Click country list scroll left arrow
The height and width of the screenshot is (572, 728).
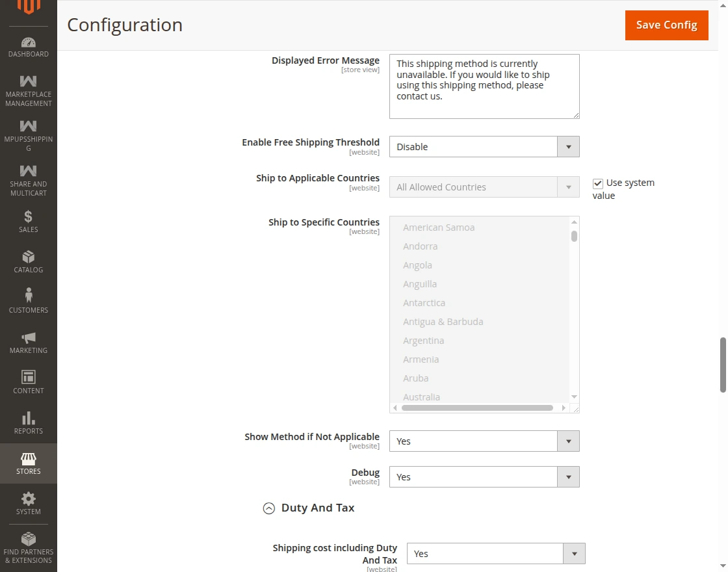click(395, 408)
